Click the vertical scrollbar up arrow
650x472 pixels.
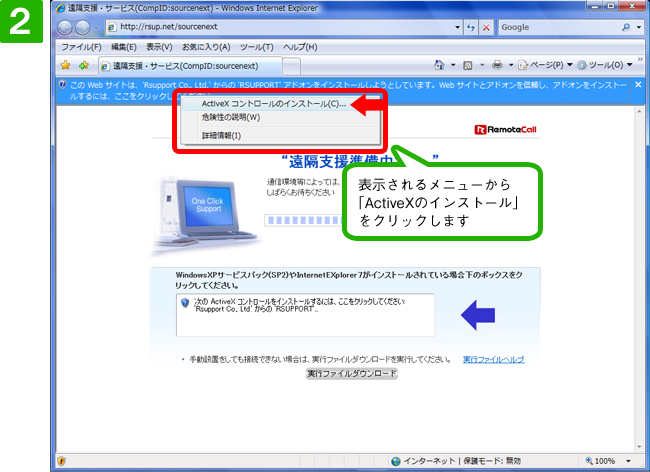pos(639,112)
